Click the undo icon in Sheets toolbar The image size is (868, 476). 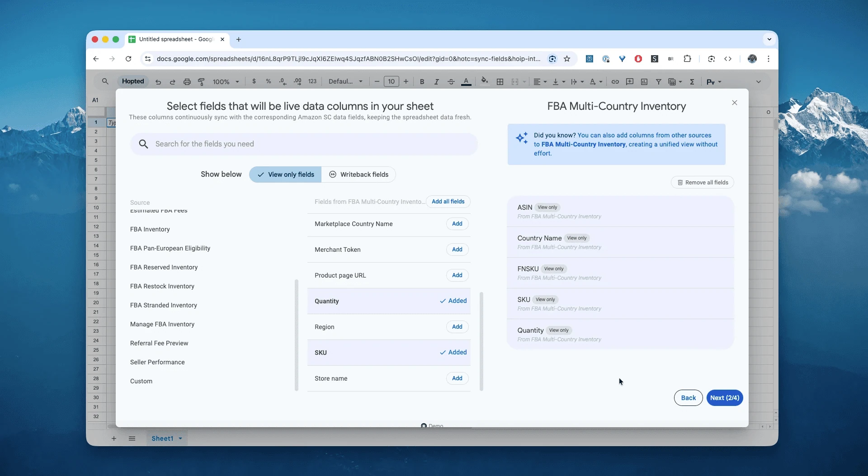click(x=158, y=82)
